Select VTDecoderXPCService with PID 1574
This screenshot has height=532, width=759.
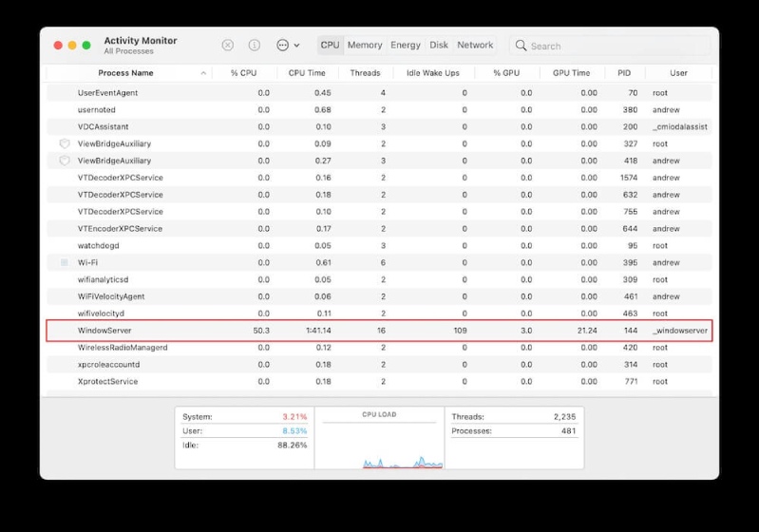(379, 178)
